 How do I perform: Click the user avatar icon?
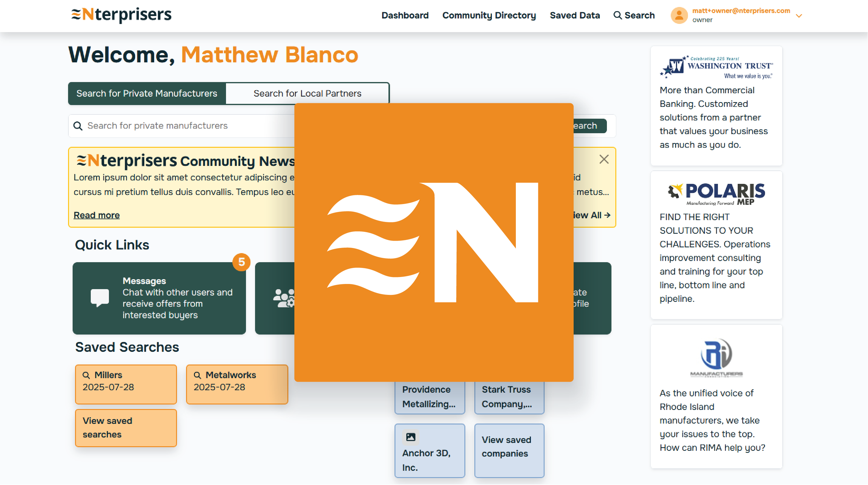tap(679, 15)
